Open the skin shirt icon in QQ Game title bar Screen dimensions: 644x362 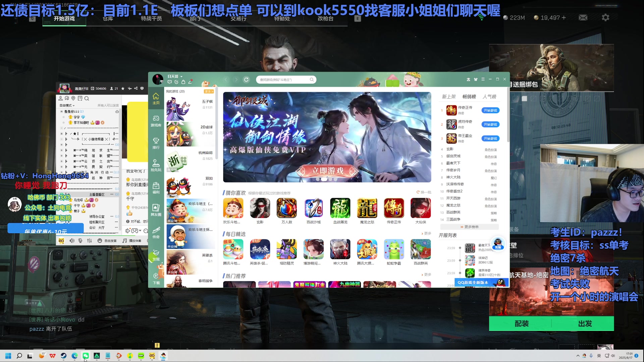coord(476,79)
